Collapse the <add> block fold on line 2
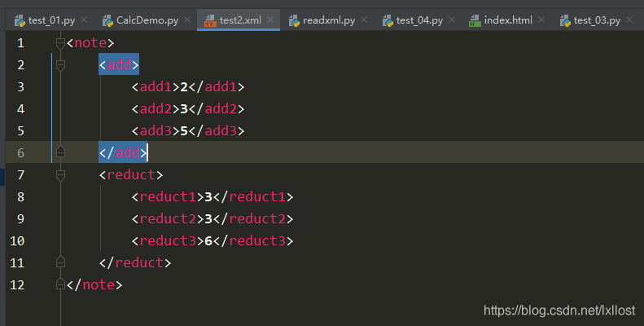 pos(60,65)
